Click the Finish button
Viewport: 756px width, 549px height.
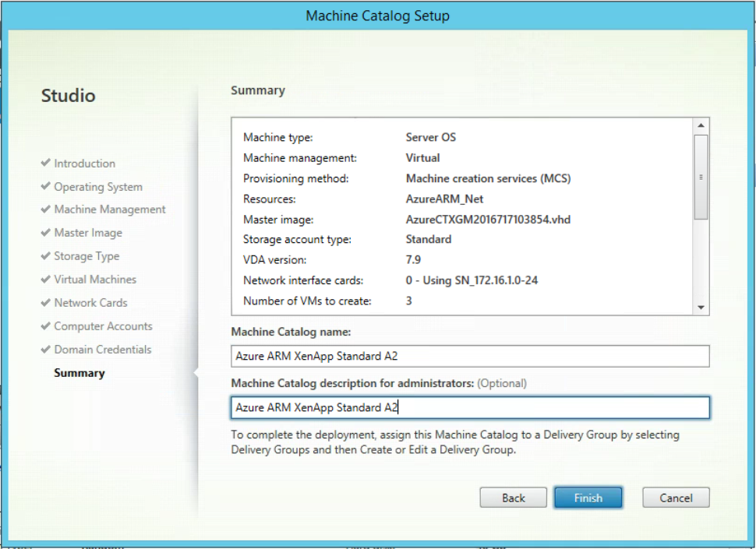coord(588,498)
